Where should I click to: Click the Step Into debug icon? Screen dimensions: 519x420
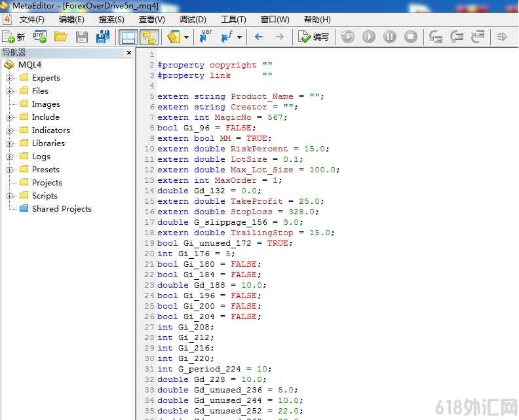click(436, 37)
